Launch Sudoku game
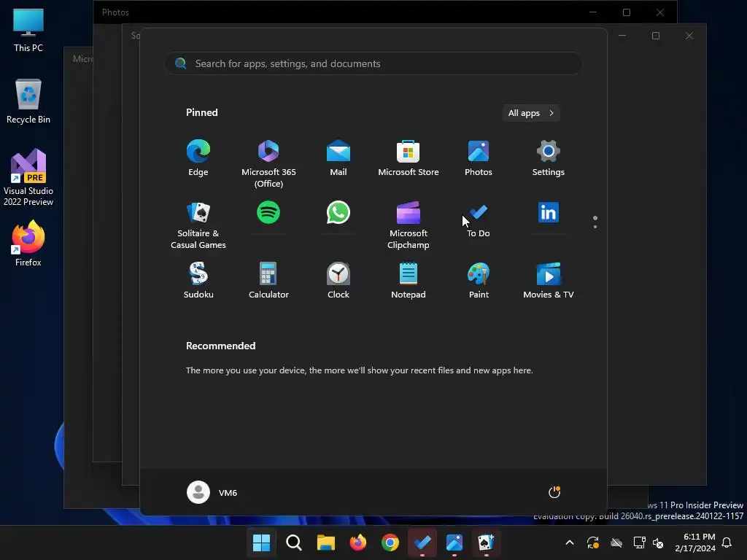Image resolution: width=747 pixels, height=560 pixels. [198, 281]
